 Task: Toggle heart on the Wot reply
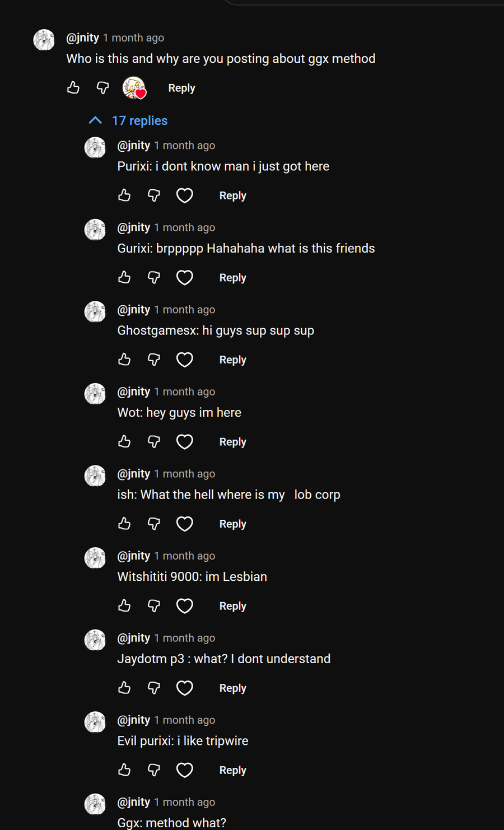click(x=185, y=441)
